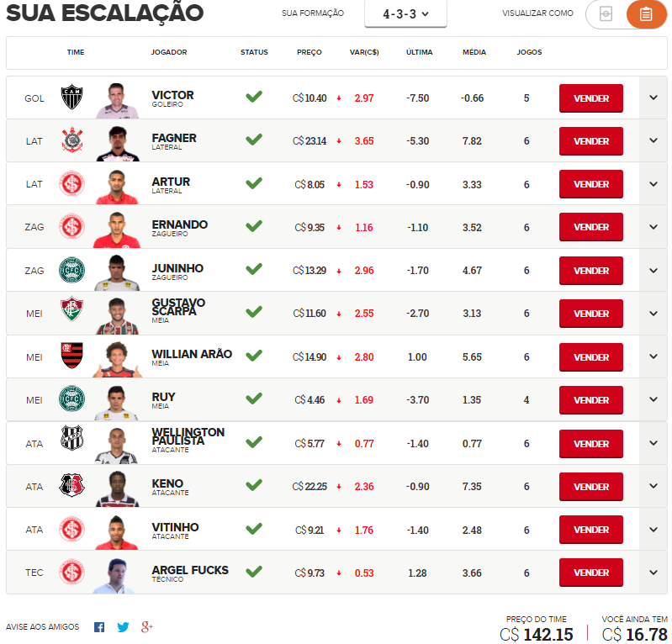Click the Flamengo crest beside Willian Arão
This screenshot has width=672, height=644.
coord(71,357)
